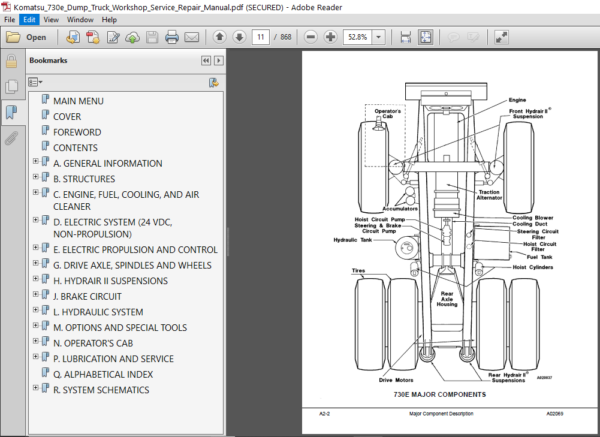Select the MAIN MENU bookmark
The image size is (600, 437).
click(78, 101)
